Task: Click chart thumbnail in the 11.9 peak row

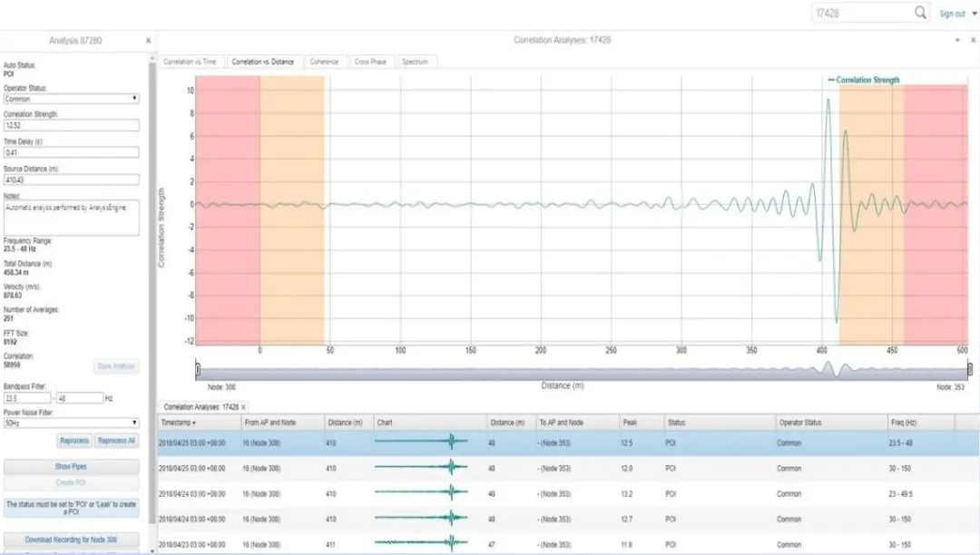Action: [x=421, y=543]
